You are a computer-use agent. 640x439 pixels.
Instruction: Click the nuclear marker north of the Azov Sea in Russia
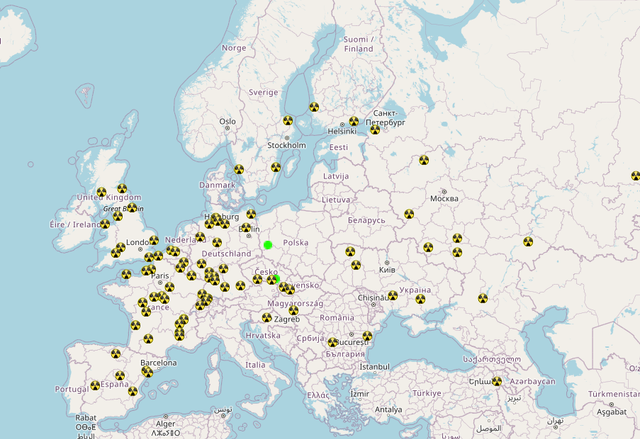pyautogui.click(x=483, y=298)
